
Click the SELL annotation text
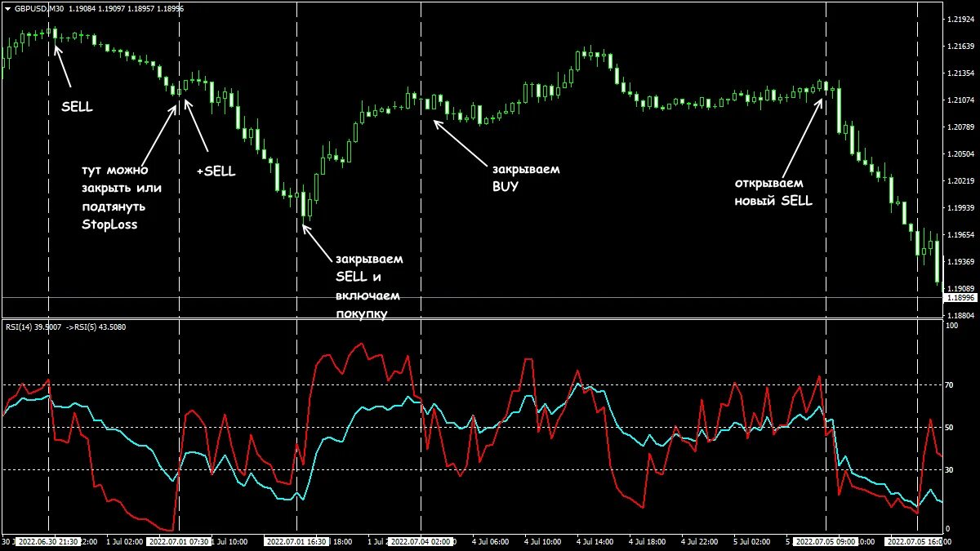77,106
